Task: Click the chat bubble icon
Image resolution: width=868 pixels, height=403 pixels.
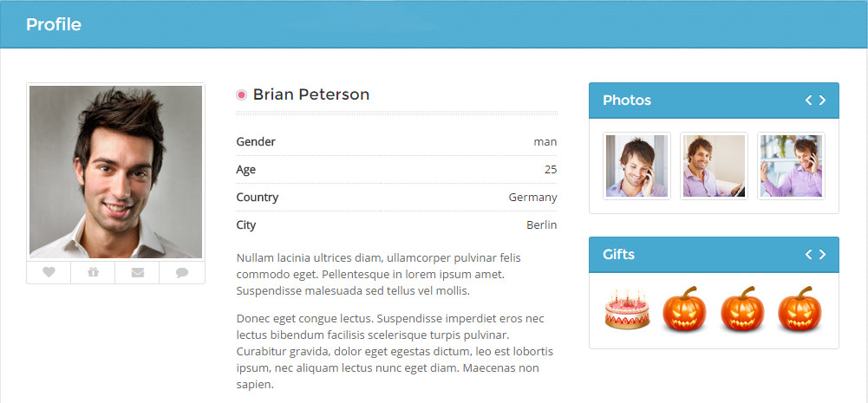Action: pyautogui.click(x=182, y=272)
